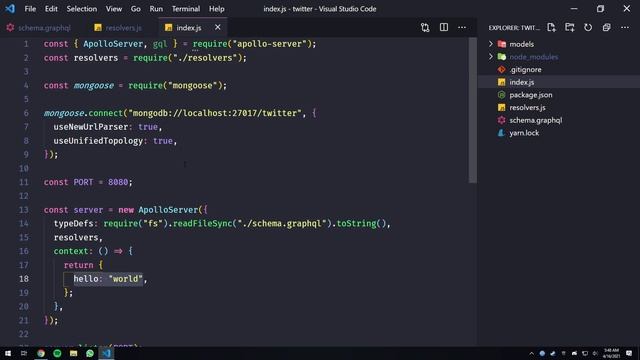The image size is (640, 360).
Task: Open File Explorer from the taskbar
Action: 73,353
